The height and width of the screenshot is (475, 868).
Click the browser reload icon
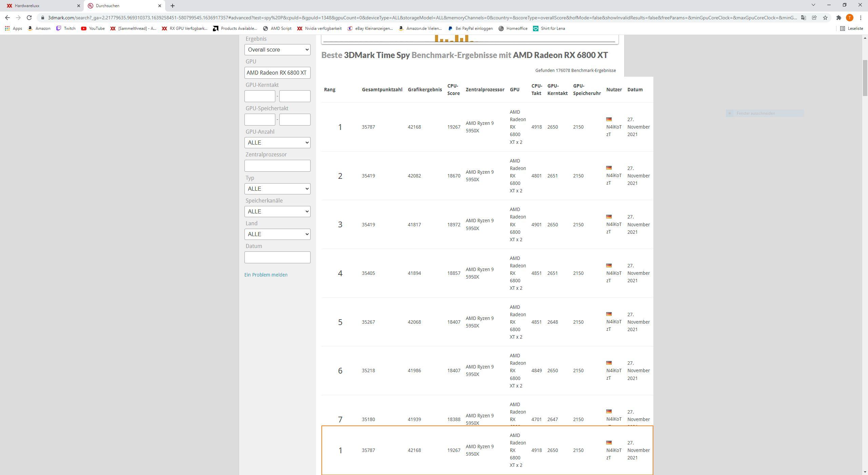coord(29,18)
